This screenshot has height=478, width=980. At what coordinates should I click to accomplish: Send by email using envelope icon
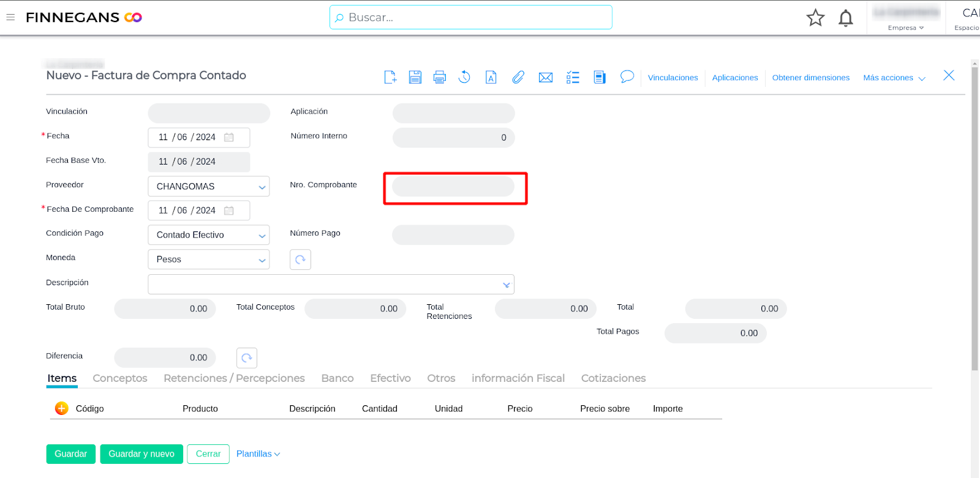[545, 77]
